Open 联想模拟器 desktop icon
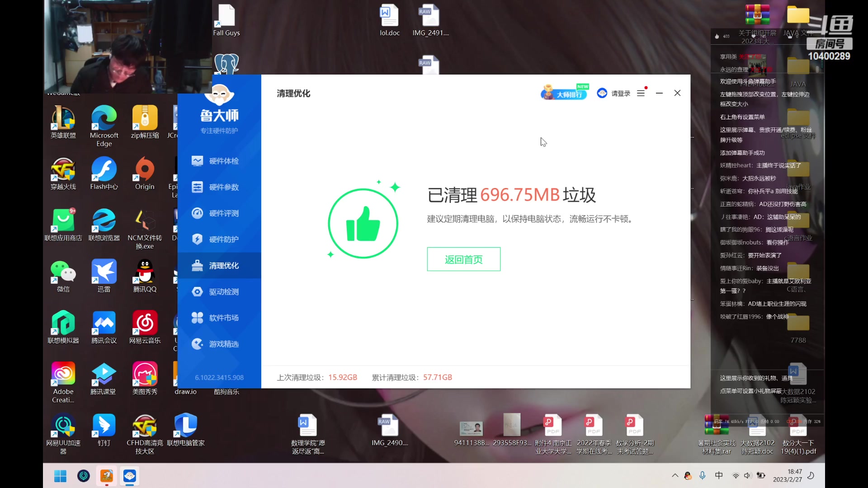The width and height of the screenshot is (868, 488). (x=63, y=328)
